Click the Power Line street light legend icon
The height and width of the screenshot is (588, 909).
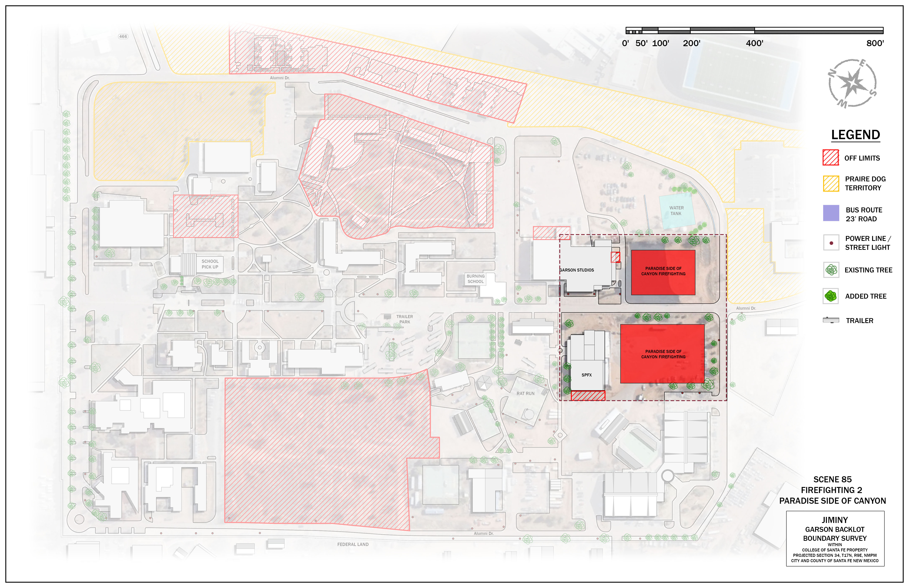coord(831,243)
